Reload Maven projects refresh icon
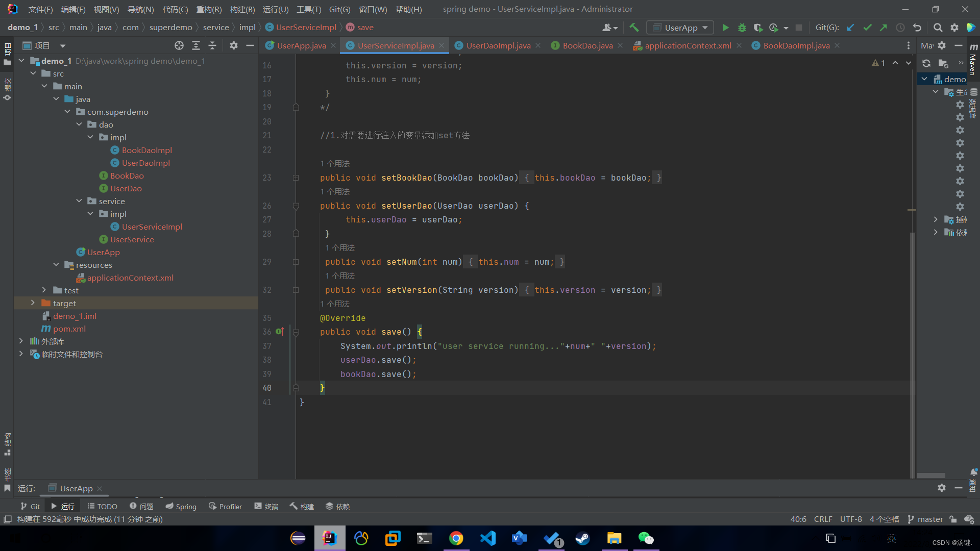This screenshot has width=980, height=551. (x=926, y=63)
